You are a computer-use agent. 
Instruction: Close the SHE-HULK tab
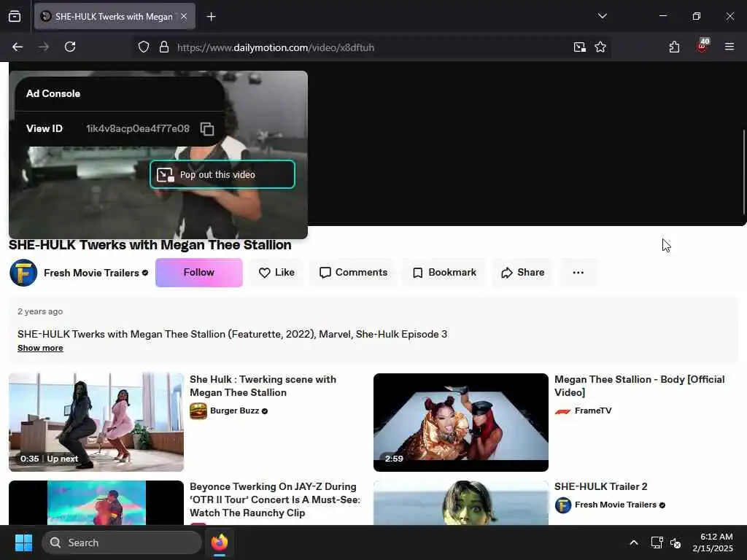click(x=184, y=16)
